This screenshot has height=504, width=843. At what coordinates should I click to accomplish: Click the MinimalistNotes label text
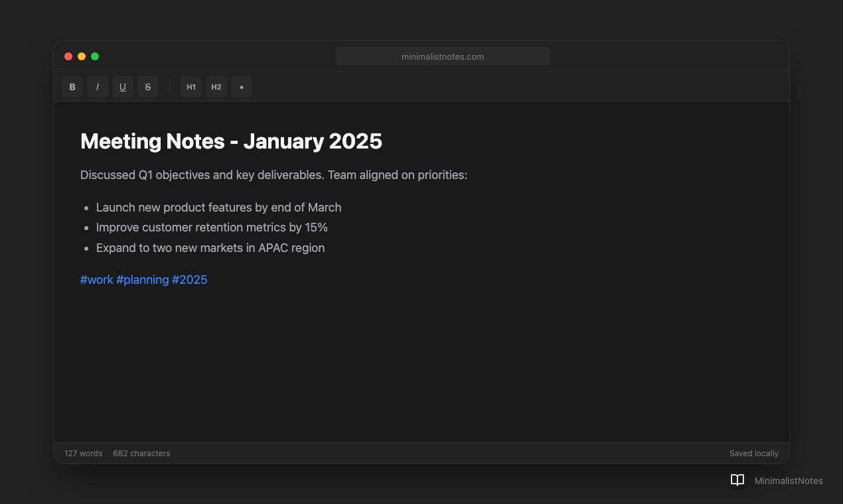tap(788, 480)
